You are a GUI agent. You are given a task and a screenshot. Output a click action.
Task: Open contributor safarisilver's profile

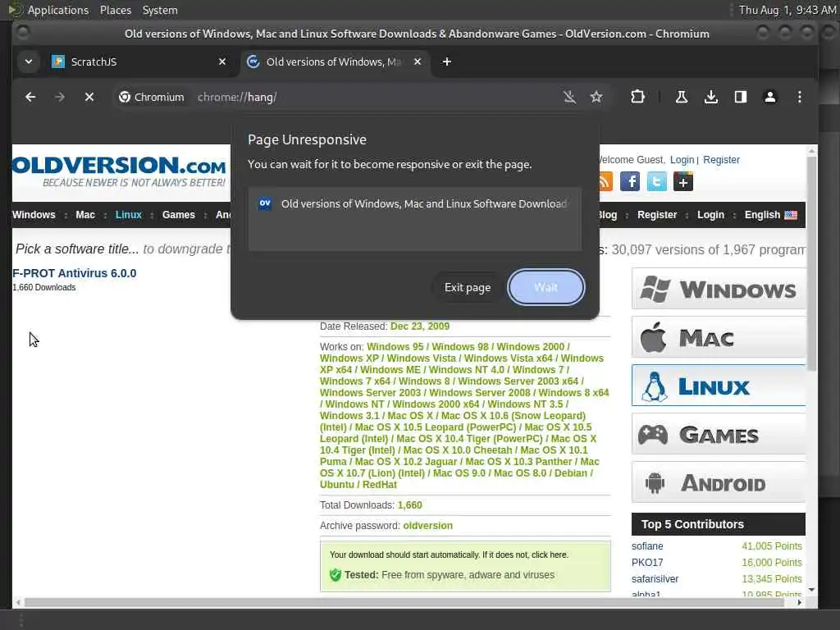(655, 578)
